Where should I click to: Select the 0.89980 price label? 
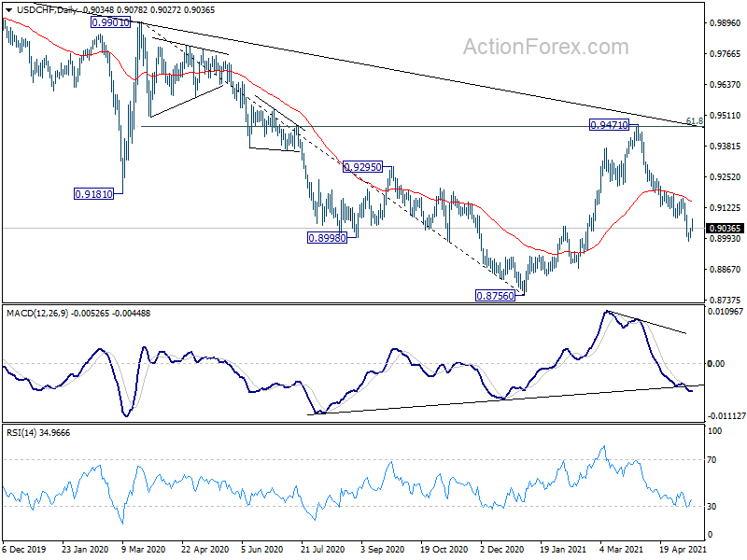(327, 238)
